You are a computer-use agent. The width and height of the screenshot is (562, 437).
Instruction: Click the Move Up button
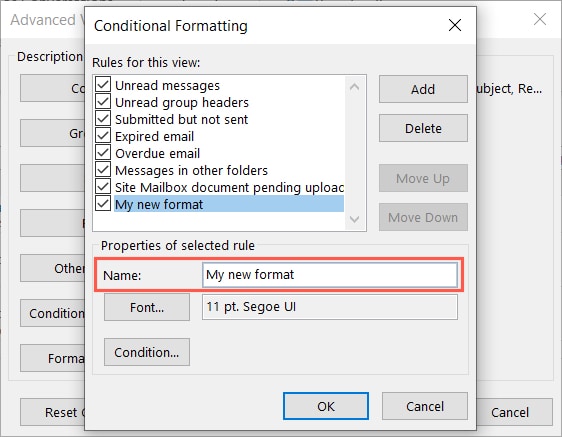pyautogui.click(x=423, y=178)
